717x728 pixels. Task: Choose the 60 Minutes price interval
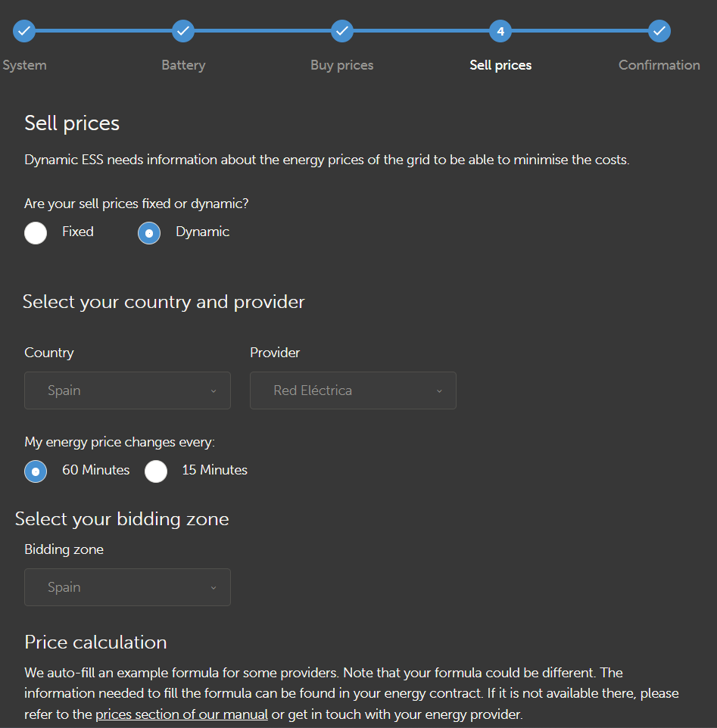[36, 471]
